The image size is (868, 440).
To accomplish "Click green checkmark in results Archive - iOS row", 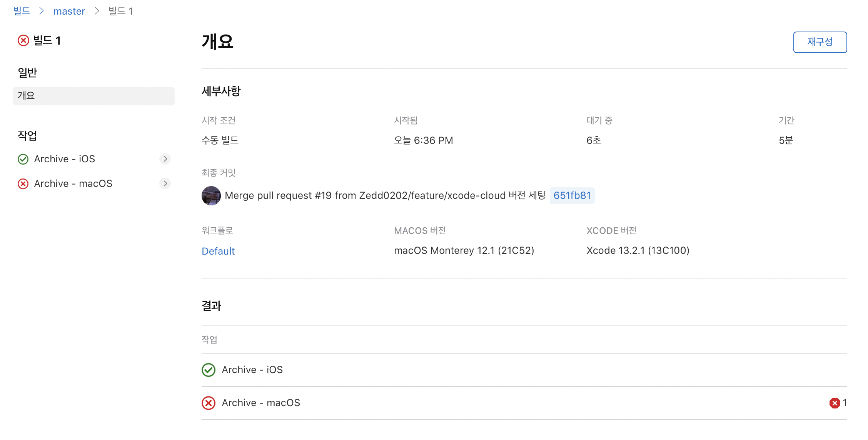I will [209, 370].
